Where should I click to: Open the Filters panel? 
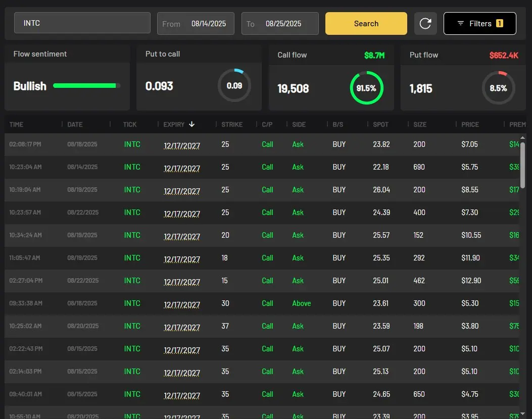coord(480,23)
